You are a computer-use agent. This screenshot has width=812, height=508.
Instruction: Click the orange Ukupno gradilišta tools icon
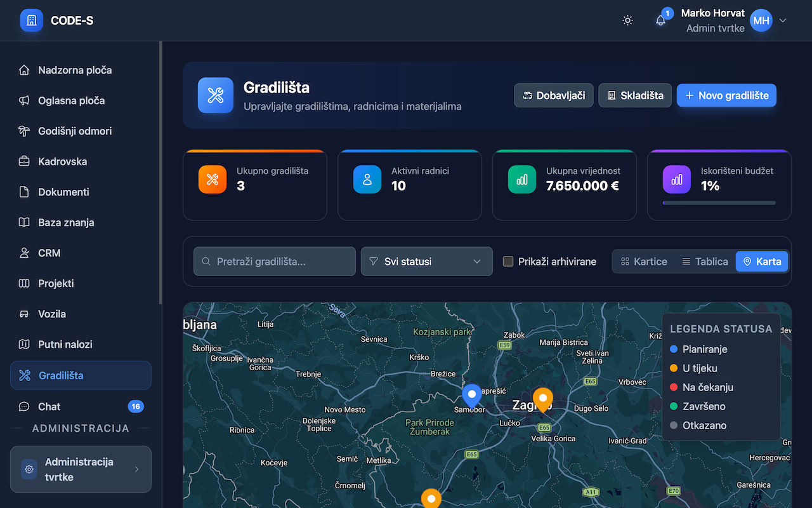[x=213, y=179]
